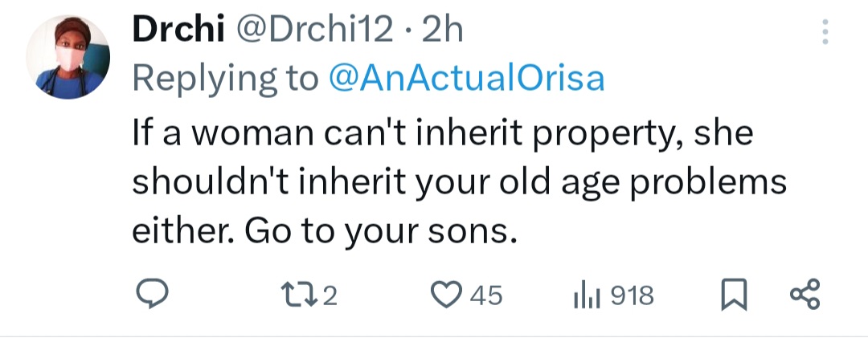Click the "Replying to" label
The height and width of the screenshot is (342, 868).
tap(225, 79)
